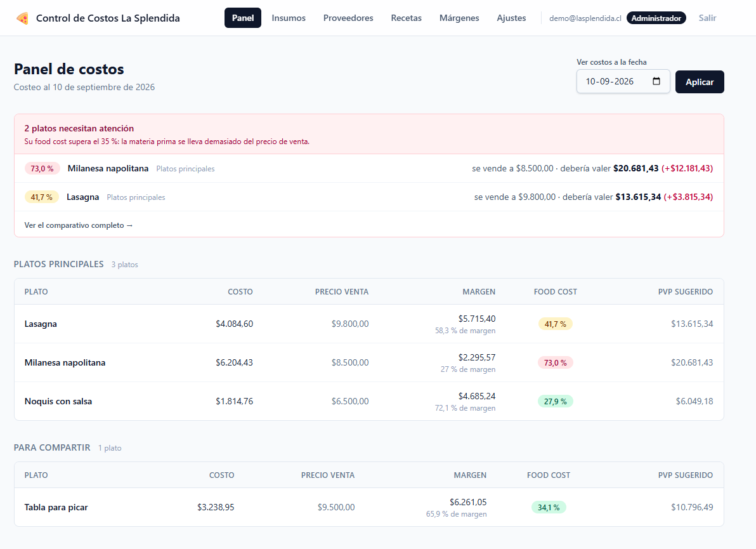Click the $6.500,00 sale price cell

[350, 401]
